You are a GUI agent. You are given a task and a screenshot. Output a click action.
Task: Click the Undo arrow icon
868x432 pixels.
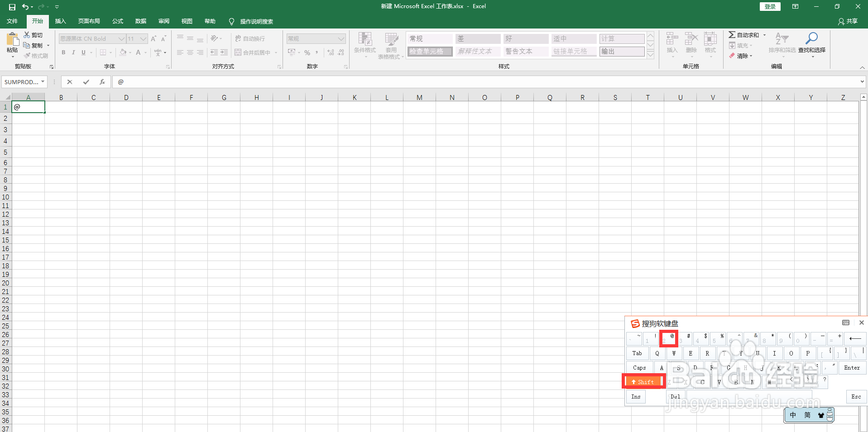point(25,7)
